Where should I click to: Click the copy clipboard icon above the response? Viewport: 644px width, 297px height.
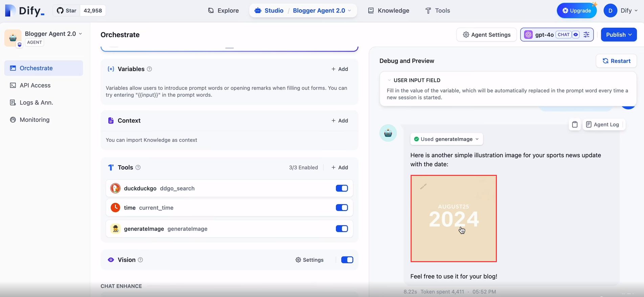575,124
